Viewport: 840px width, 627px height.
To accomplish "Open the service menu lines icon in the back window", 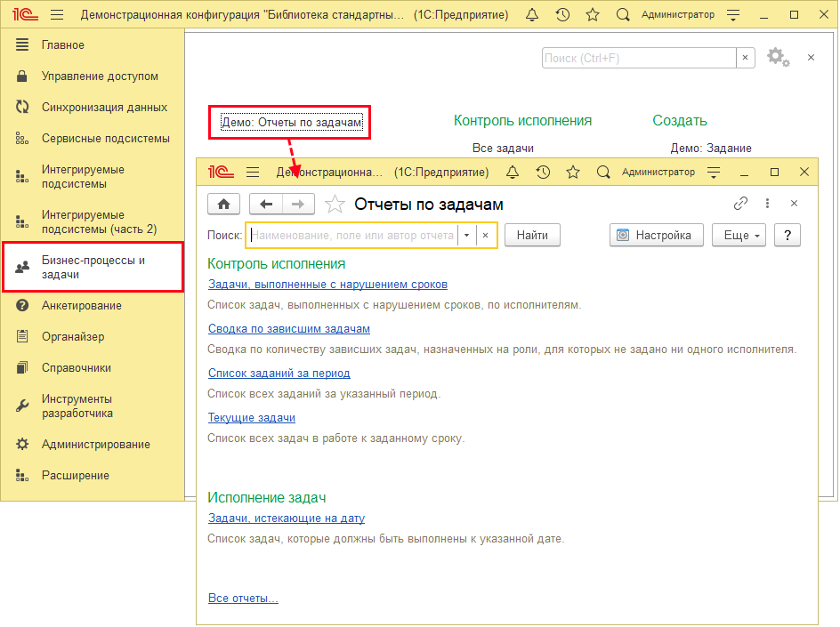I will coord(733,15).
